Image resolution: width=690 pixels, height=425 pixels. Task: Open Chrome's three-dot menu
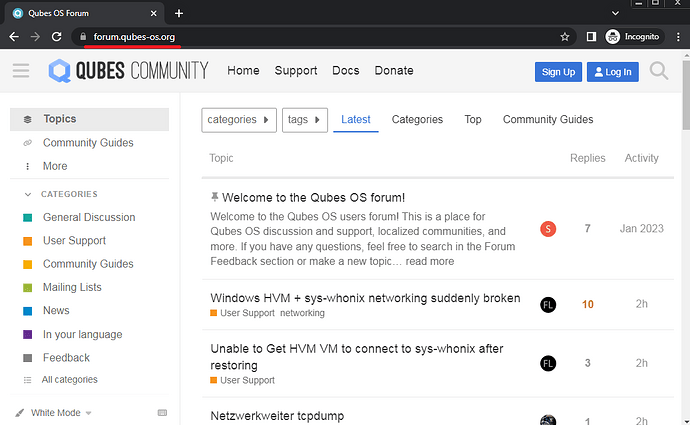pyautogui.click(x=678, y=37)
